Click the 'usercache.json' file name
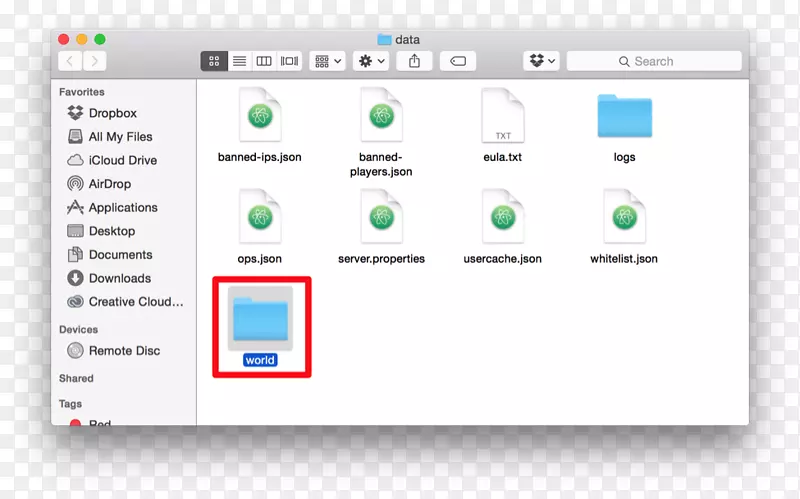800x499 pixels. 503,259
